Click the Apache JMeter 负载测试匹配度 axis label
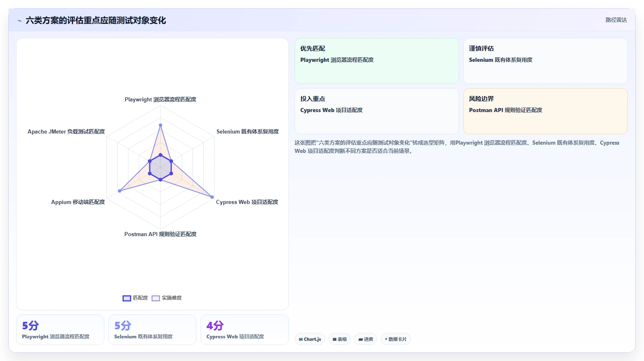644x361 pixels. 66,131
